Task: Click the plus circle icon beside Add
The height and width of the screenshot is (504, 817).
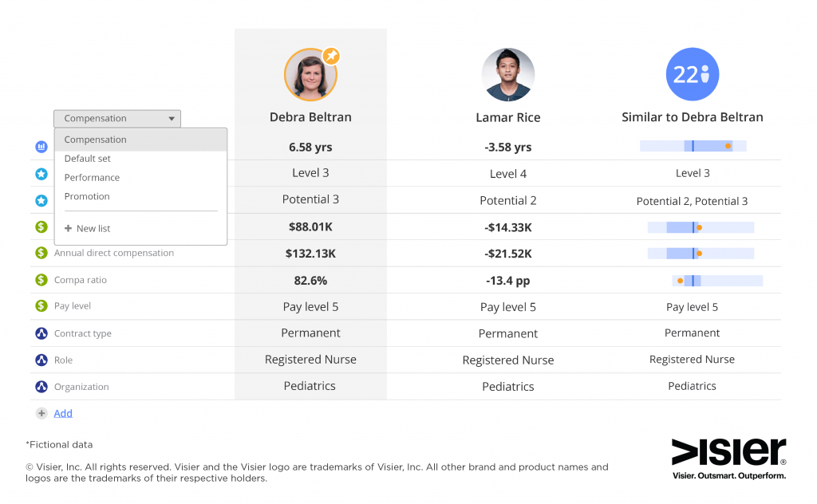Action: [x=41, y=413]
